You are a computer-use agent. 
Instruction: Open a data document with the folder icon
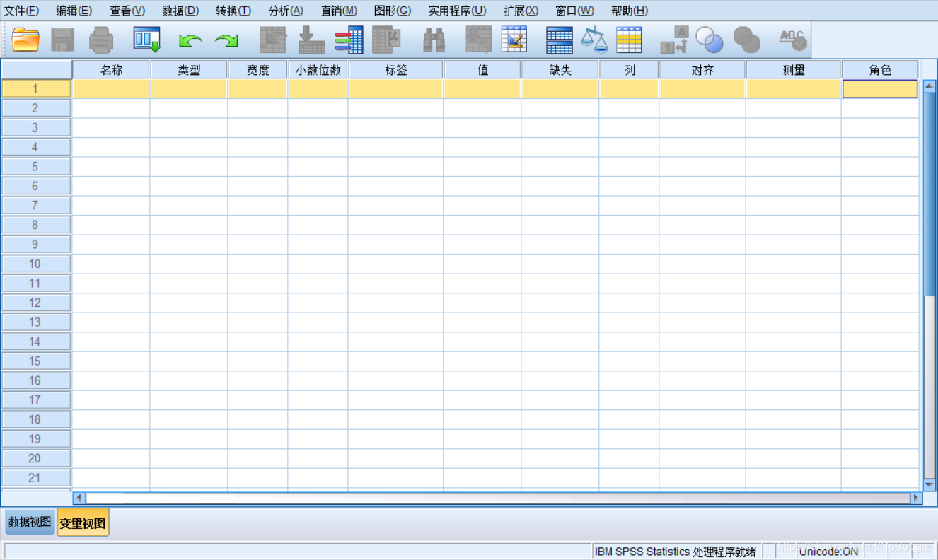26,40
